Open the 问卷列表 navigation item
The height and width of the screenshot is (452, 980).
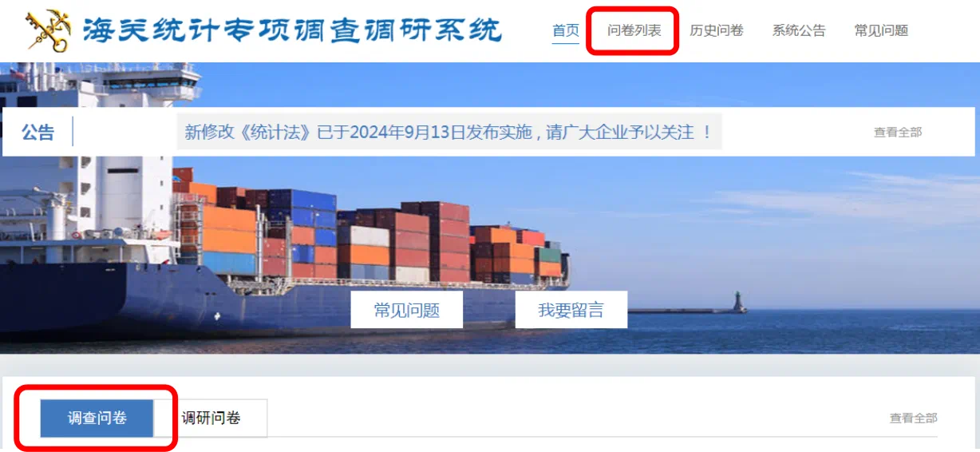[x=634, y=30]
